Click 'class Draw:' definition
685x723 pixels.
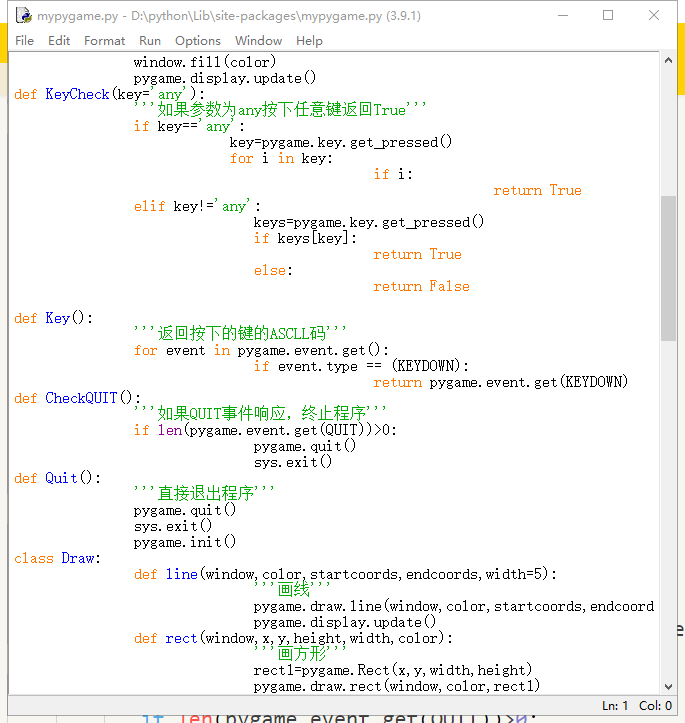coord(58,558)
